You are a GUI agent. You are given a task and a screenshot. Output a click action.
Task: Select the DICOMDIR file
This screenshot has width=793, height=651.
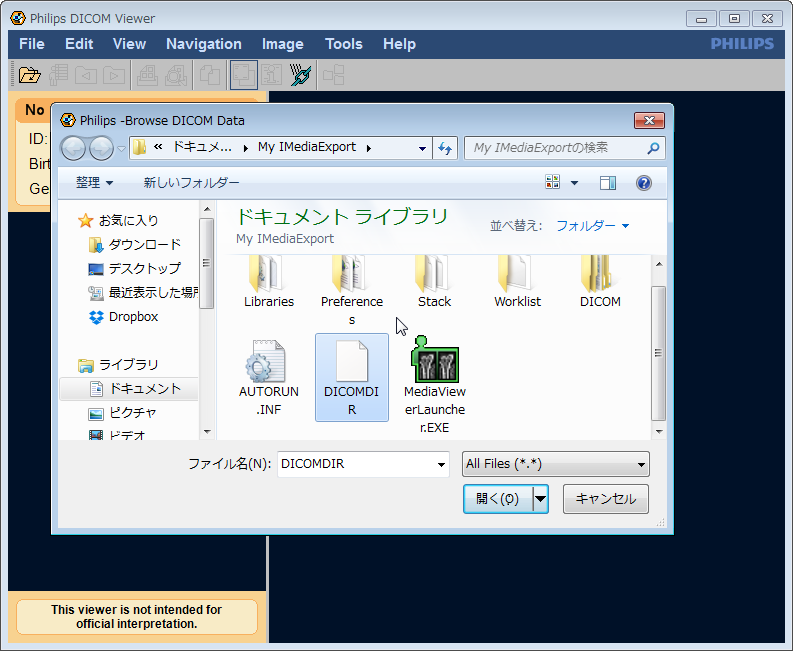(x=351, y=377)
